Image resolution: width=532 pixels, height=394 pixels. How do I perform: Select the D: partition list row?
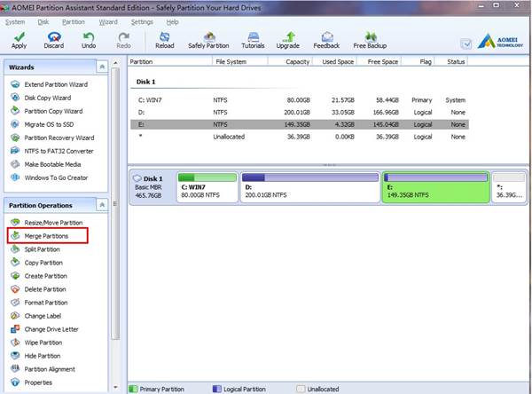300,112
